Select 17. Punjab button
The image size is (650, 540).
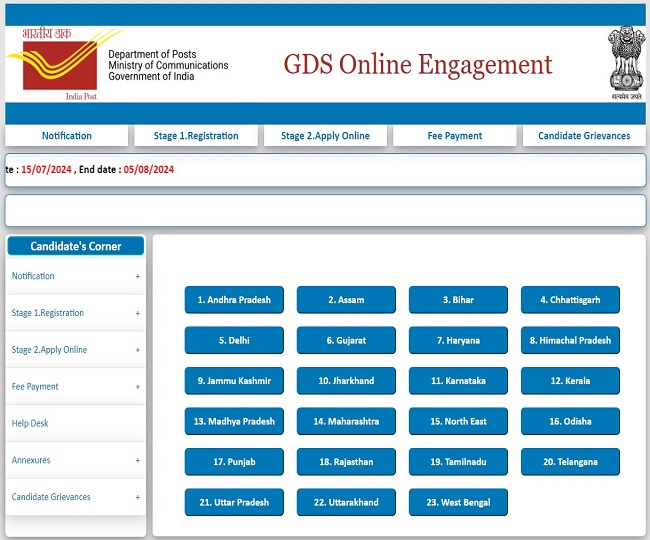[234, 462]
